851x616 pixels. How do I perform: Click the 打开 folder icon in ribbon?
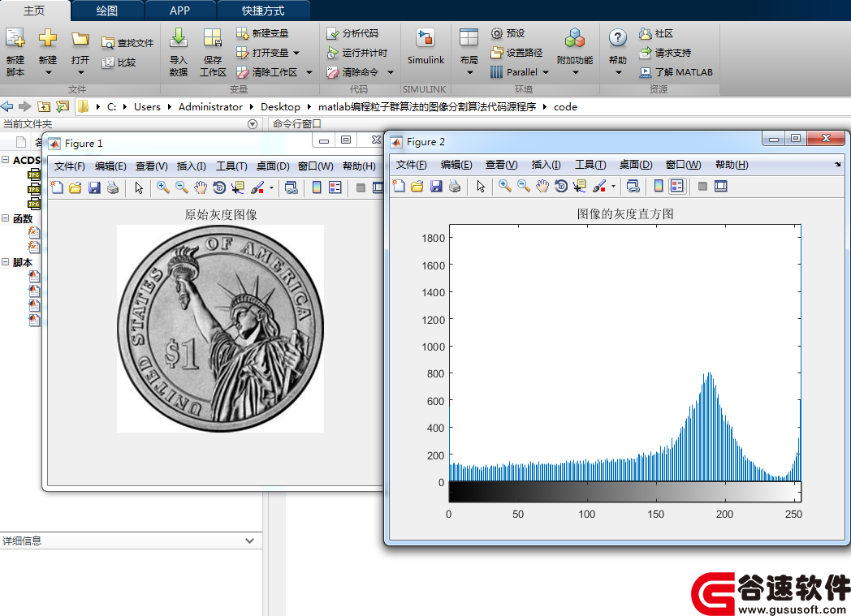tap(80, 38)
